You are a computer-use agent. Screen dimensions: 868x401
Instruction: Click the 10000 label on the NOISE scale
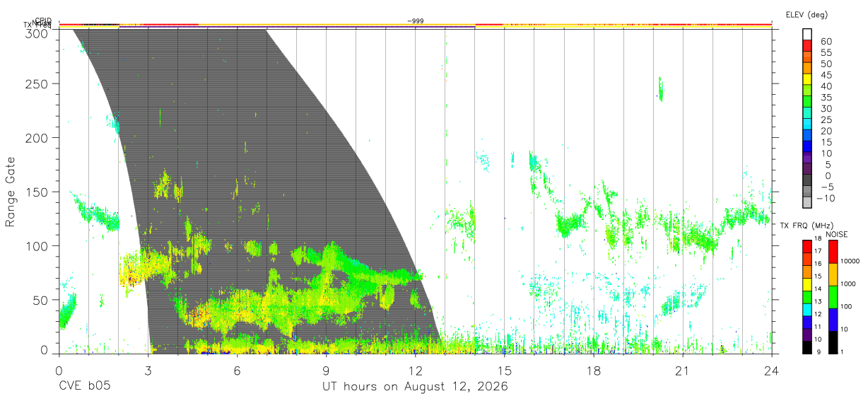pyautogui.click(x=849, y=262)
